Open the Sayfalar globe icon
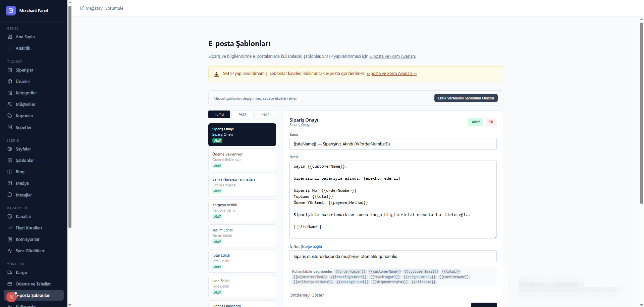The image size is (644, 307). [x=10, y=149]
